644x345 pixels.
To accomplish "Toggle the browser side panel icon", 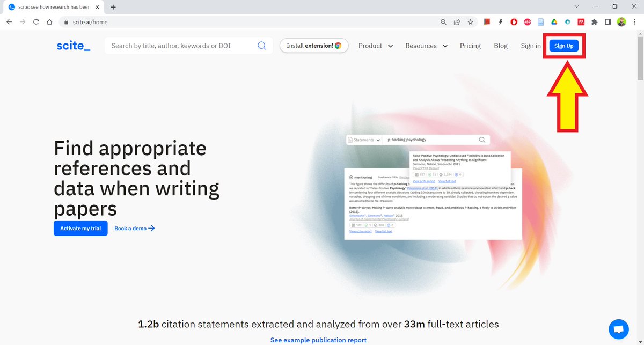I will click(x=608, y=22).
